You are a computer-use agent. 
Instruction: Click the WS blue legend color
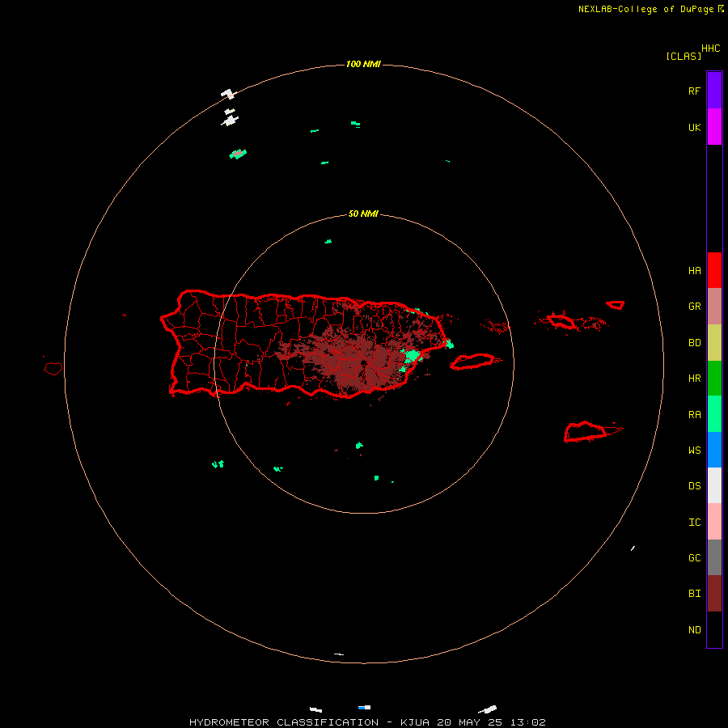click(714, 450)
